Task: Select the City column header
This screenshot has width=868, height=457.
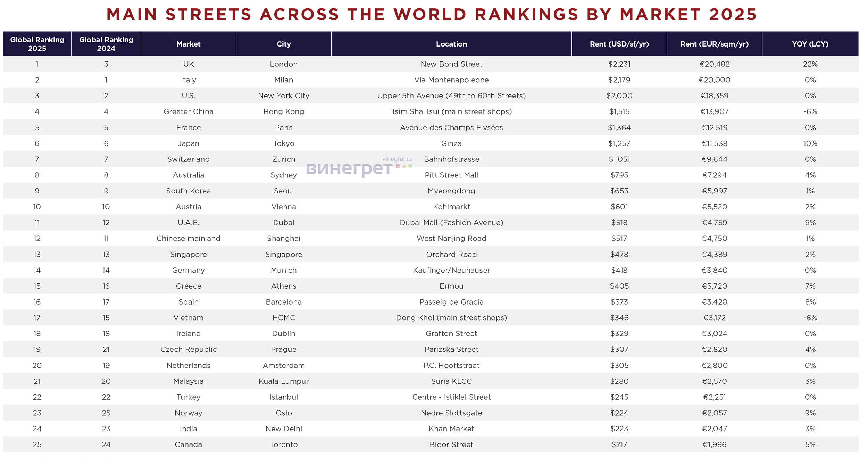Action: point(283,44)
